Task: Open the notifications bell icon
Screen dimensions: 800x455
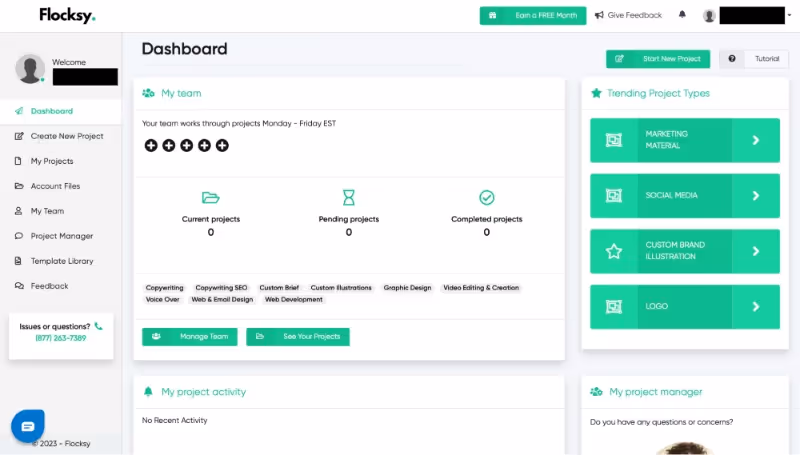Action: pos(682,14)
